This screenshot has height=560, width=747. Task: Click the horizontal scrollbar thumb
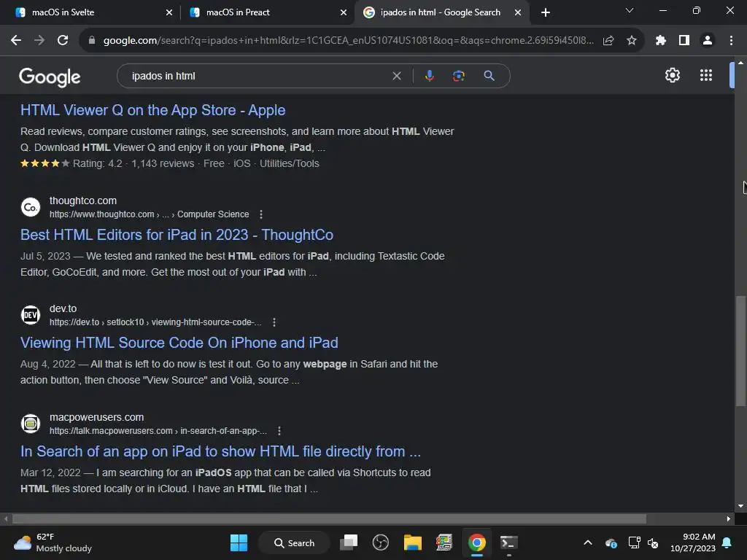pos(329,518)
